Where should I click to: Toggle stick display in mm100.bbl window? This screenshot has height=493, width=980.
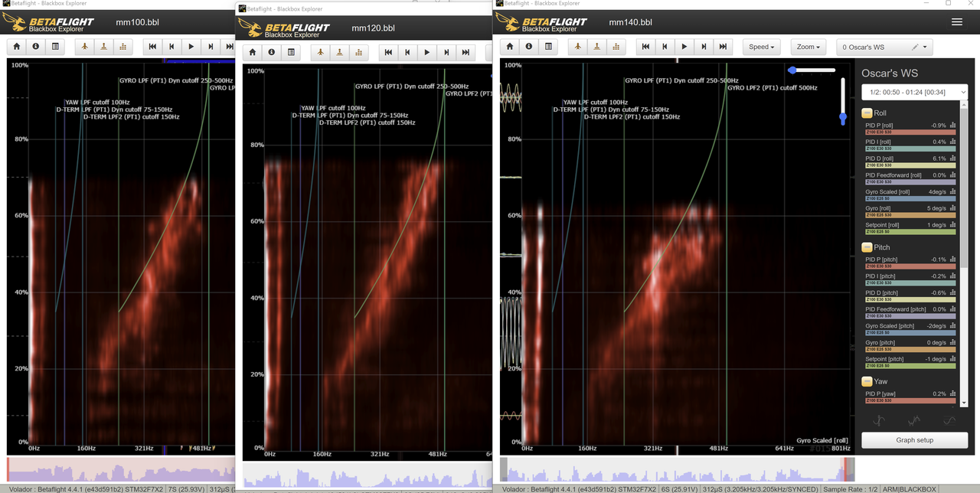click(104, 47)
